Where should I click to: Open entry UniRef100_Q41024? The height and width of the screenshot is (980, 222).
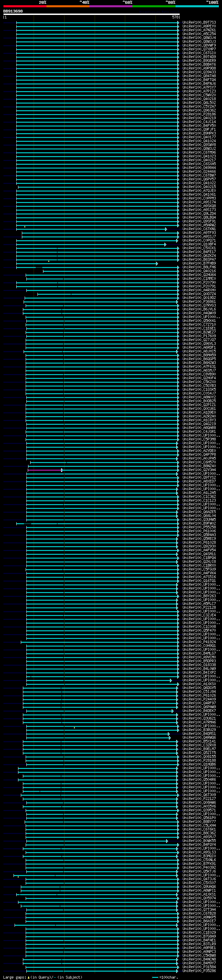pos(199,141)
